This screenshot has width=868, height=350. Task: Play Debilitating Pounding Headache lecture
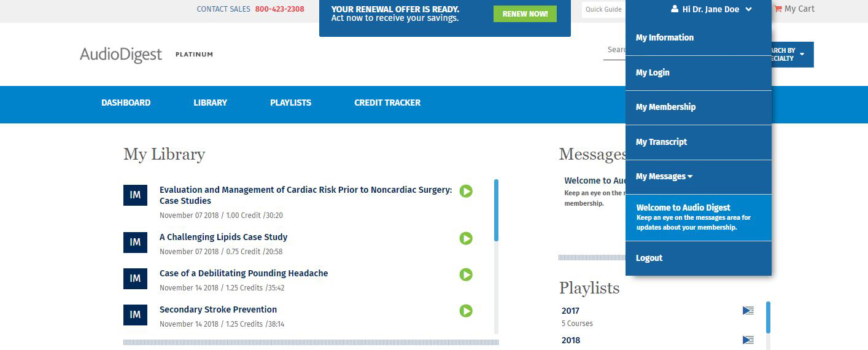tap(466, 274)
